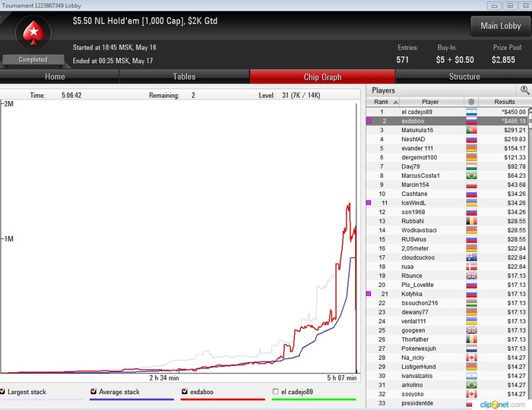Toggle the Largest stack checkbox

[2, 391]
